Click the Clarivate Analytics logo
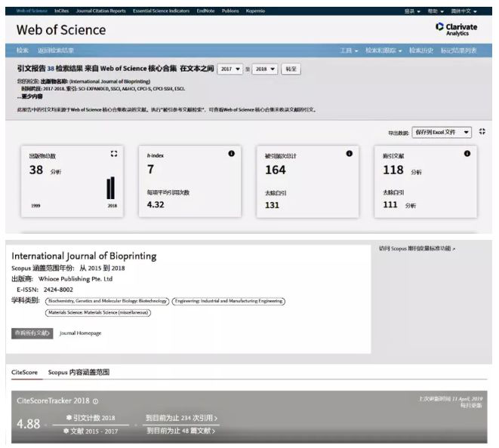This screenshot has height=448, width=499. [457, 29]
